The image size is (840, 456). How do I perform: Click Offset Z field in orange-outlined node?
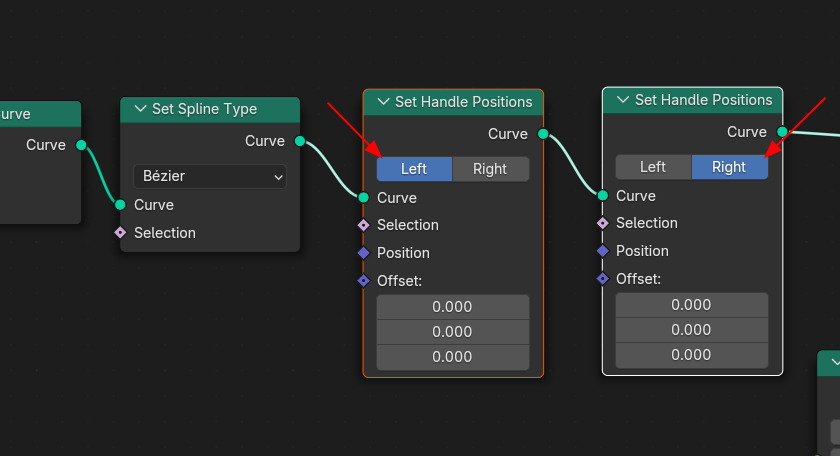pos(453,357)
